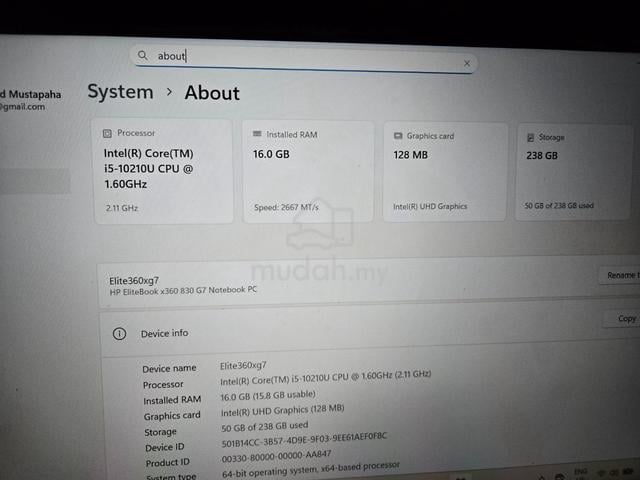Image resolution: width=640 pixels, height=480 pixels.
Task: Click 'HP EliteBook x360 830 G7 Notebook PC'
Action: (x=183, y=291)
